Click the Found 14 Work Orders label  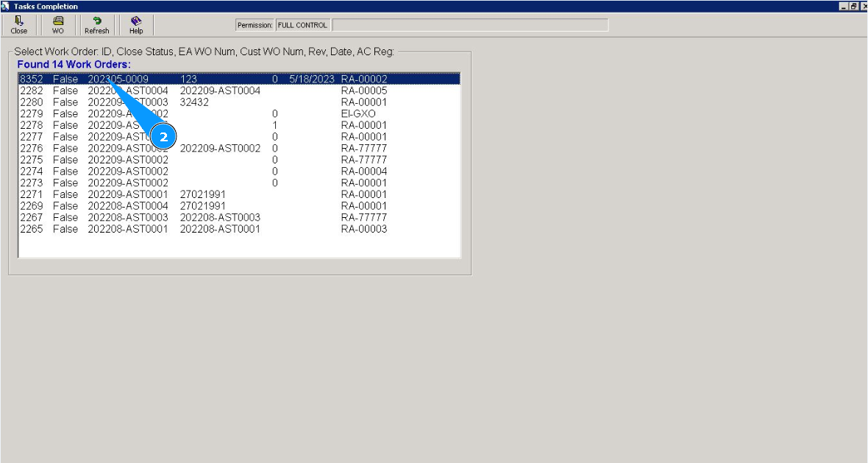pos(74,64)
